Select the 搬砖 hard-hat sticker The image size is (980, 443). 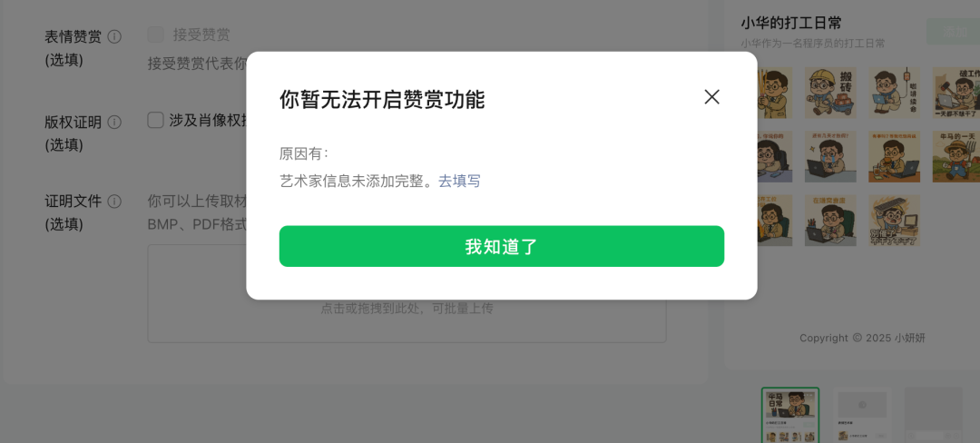pyautogui.click(x=830, y=94)
